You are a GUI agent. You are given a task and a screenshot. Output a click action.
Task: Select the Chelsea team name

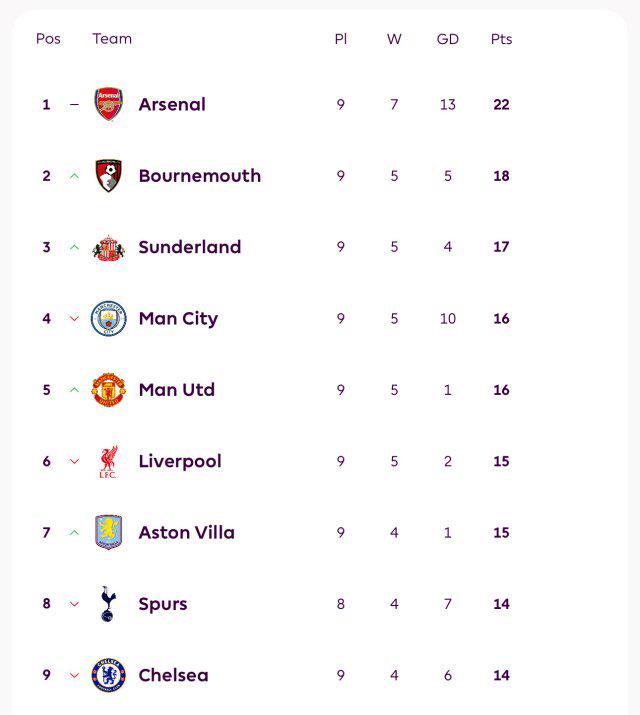173,675
